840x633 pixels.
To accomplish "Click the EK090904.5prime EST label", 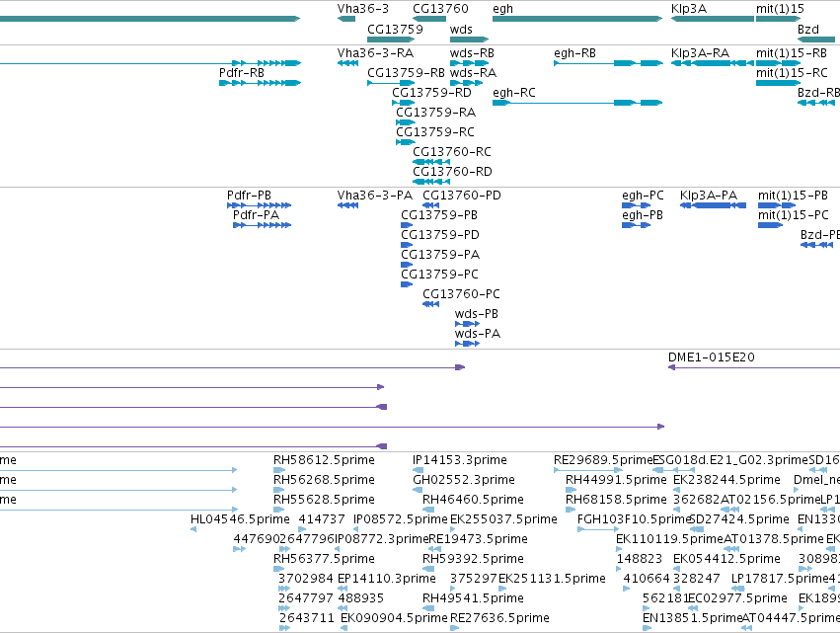I will 394,618.
